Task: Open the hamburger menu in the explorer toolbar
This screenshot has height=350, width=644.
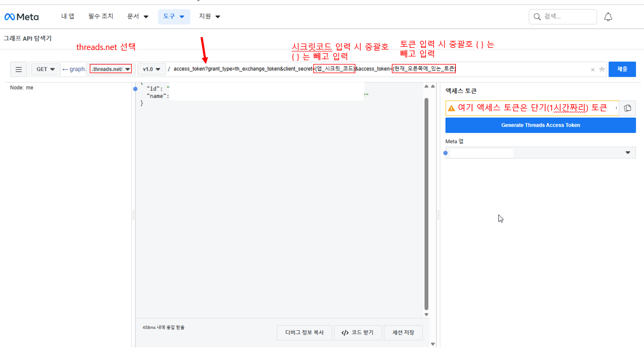Action: click(19, 69)
